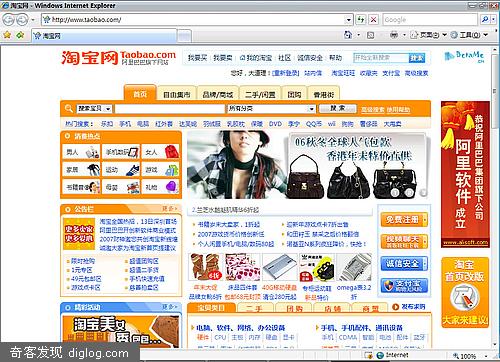500x362 pixels.
Task: Open the Home button dropdown arrow
Action: point(358,35)
